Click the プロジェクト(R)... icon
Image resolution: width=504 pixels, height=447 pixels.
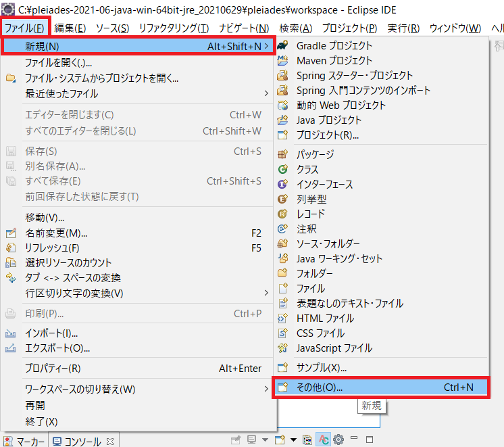pyautogui.click(x=282, y=135)
